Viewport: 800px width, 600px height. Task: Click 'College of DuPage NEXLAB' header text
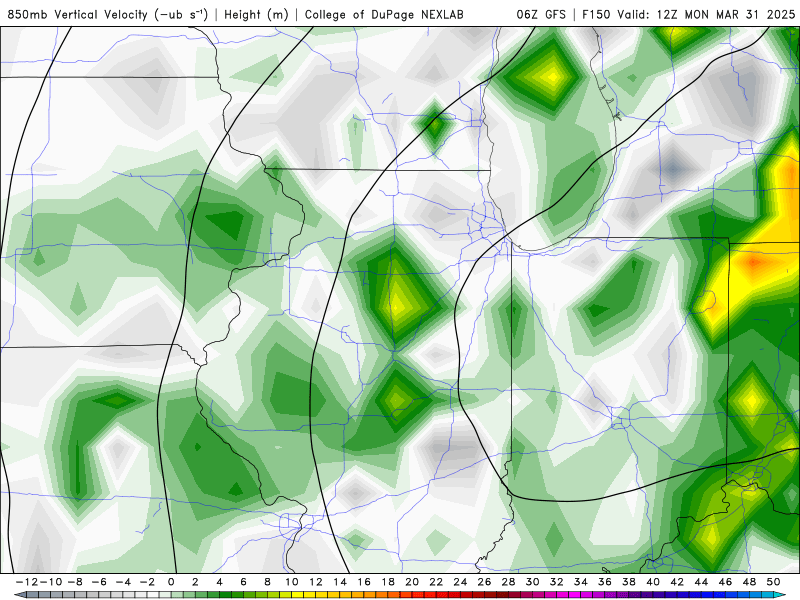(x=384, y=14)
